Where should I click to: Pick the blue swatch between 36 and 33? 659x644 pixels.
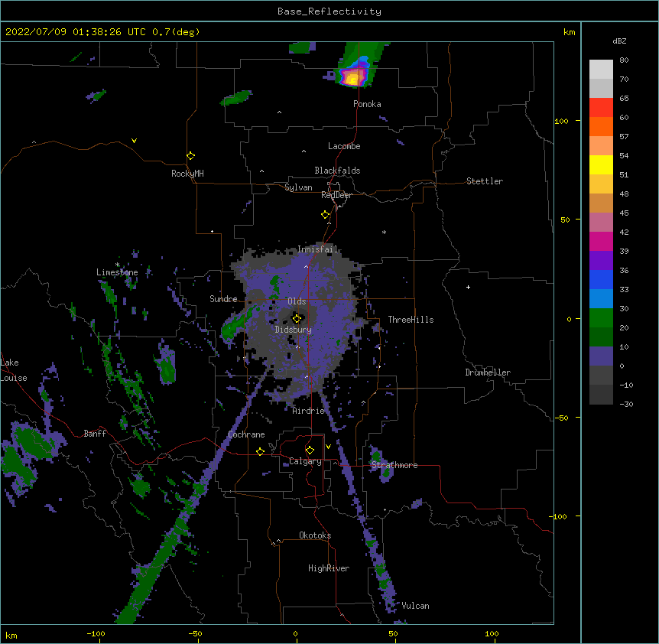click(601, 279)
